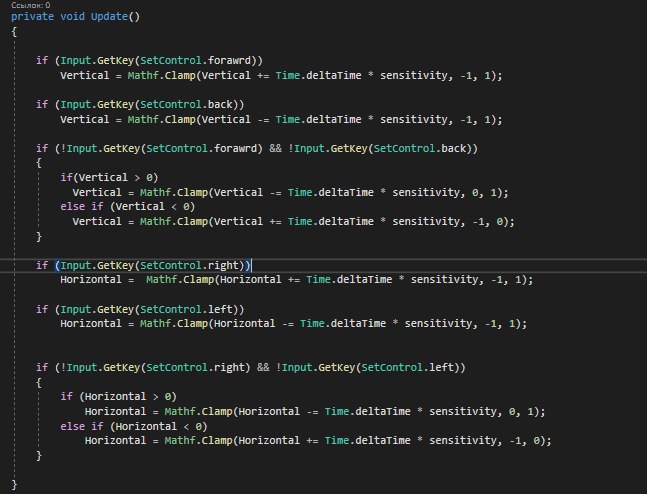Click the 'private' keyword of Update
Screen dimensions: 647x494
point(33,17)
